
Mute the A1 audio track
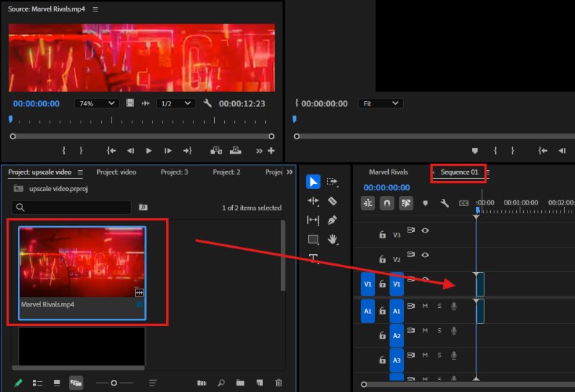tap(425, 306)
